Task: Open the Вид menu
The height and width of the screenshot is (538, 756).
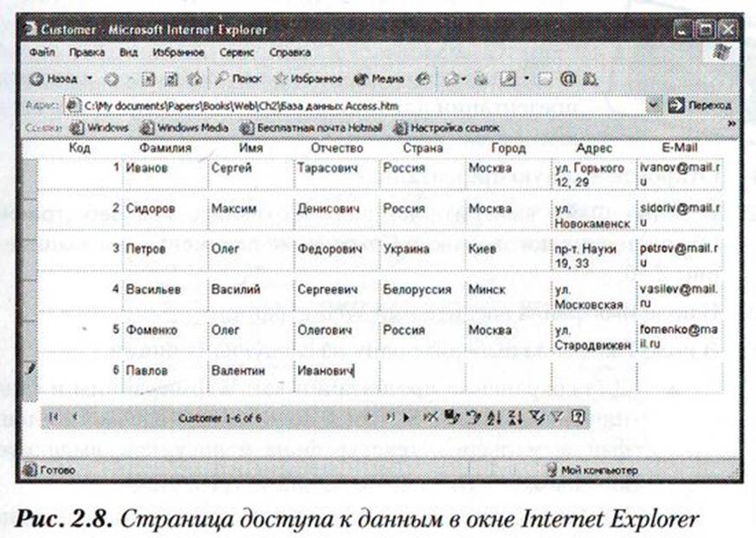Action: coord(129,53)
